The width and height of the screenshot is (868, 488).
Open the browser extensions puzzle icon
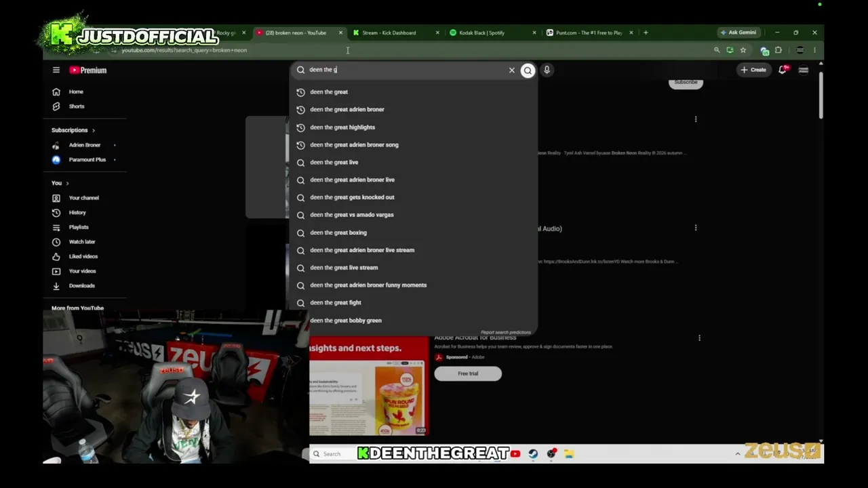pyautogui.click(x=778, y=50)
